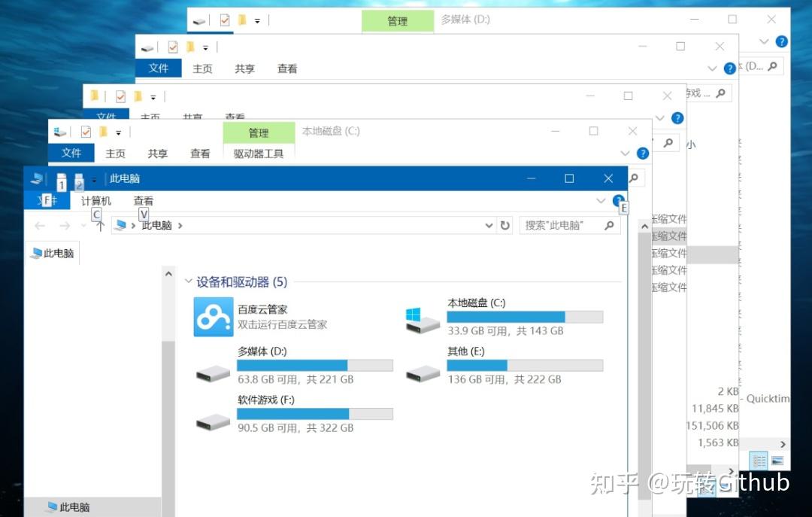812x517 pixels.
Task: Click the up-arrow to go to parent folder
Action: (100, 224)
